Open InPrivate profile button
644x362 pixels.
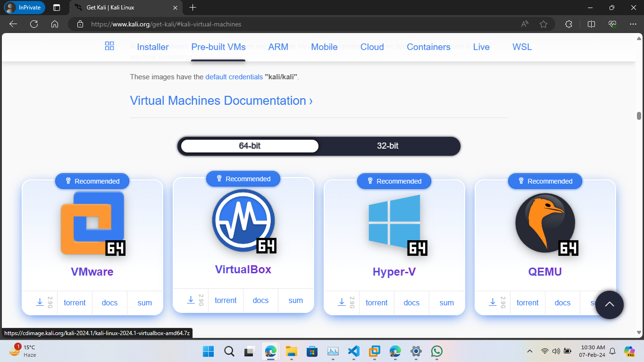click(25, 8)
